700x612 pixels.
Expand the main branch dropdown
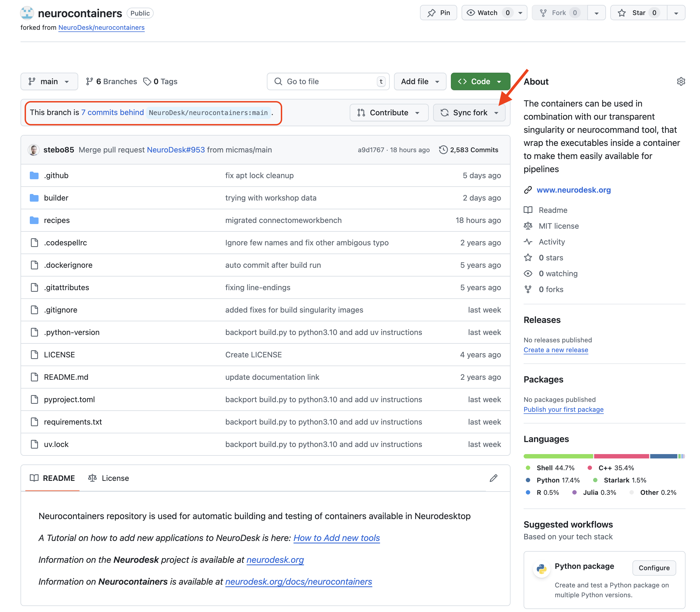(49, 81)
